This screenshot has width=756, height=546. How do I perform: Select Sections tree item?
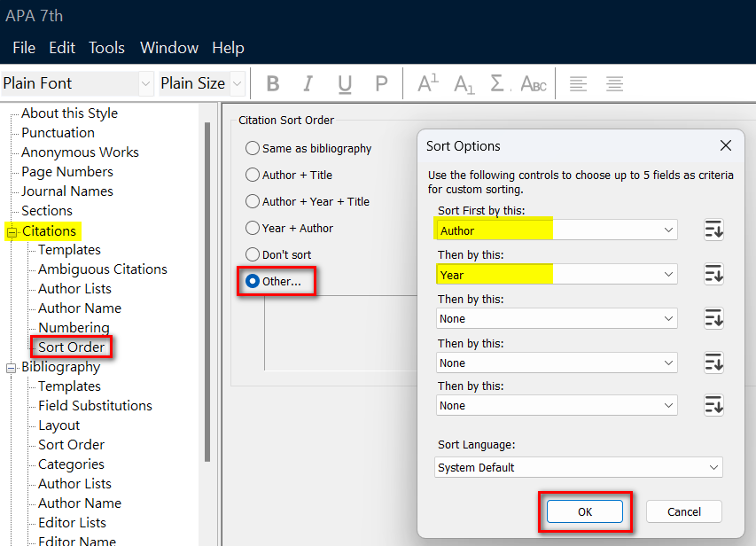click(x=47, y=211)
